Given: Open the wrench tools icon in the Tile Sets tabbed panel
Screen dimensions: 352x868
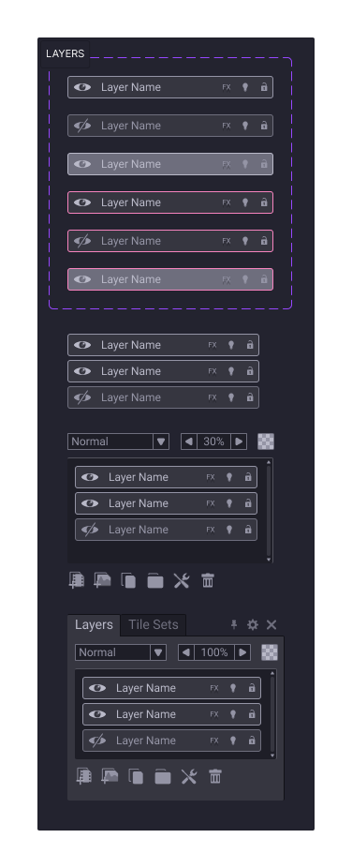Looking at the screenshot, I should click(x=189, y=777).
